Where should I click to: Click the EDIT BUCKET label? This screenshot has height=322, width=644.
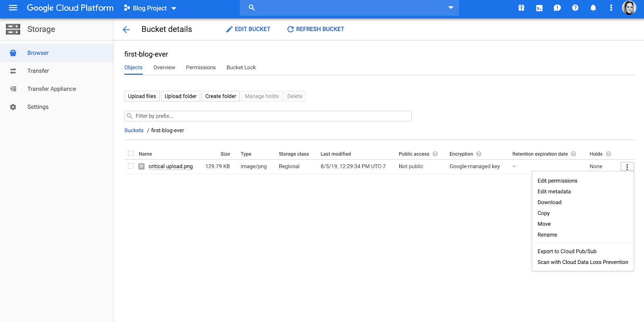tap(252, 29)
